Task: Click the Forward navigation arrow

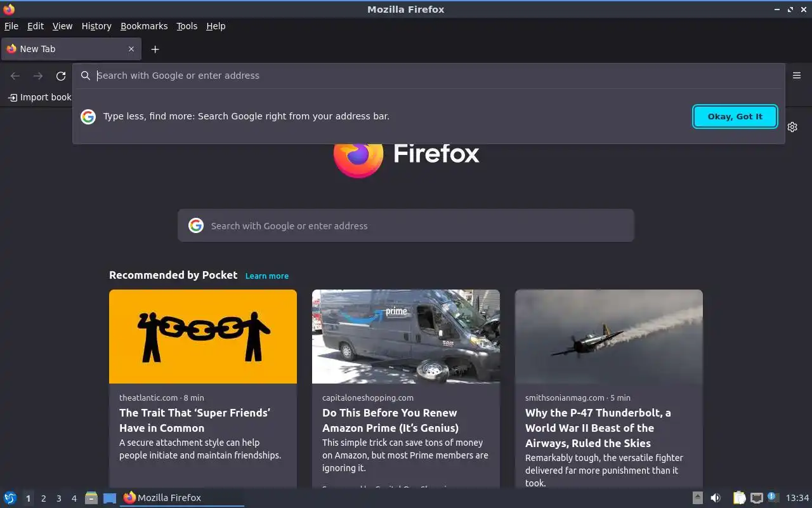Action: [38, 76]
